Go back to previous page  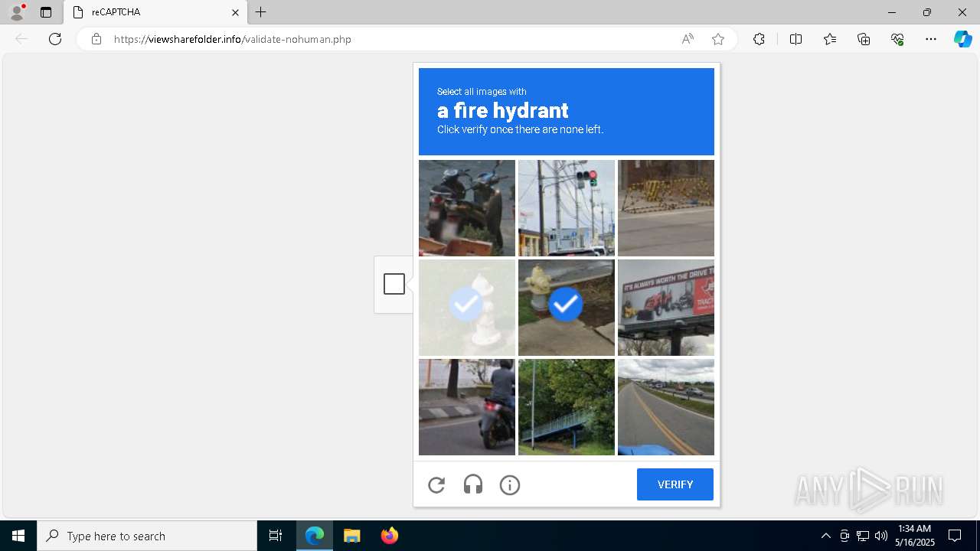(21, 39)
